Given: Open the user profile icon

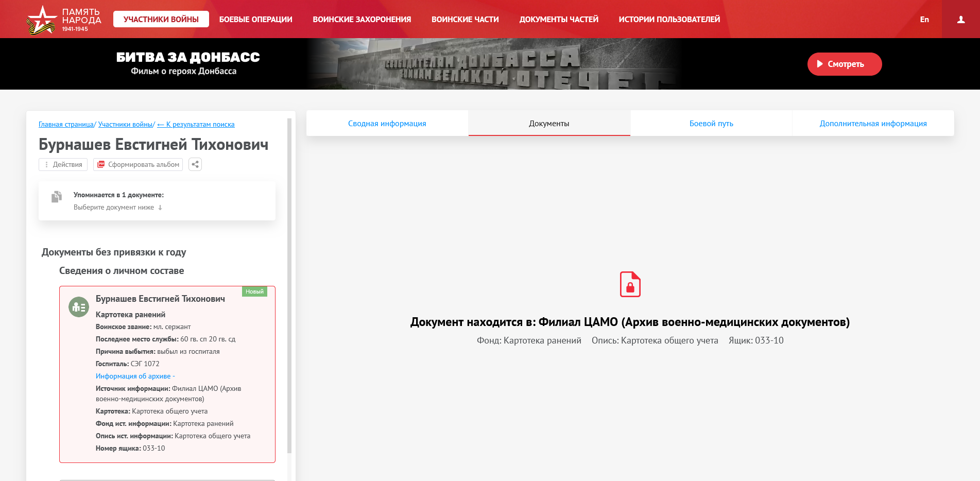Looking at the screenshot, I should 960,20.
